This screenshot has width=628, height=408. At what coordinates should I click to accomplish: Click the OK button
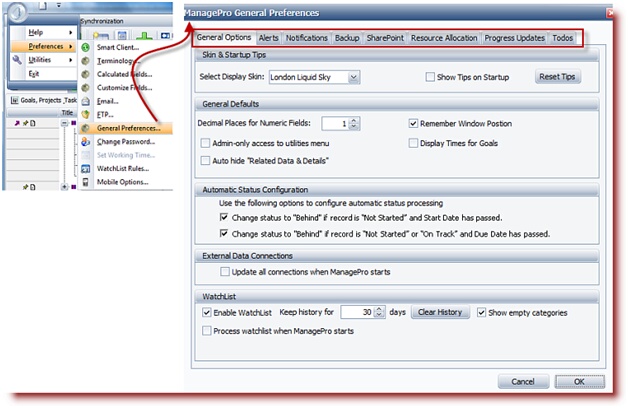click(580, 382)
